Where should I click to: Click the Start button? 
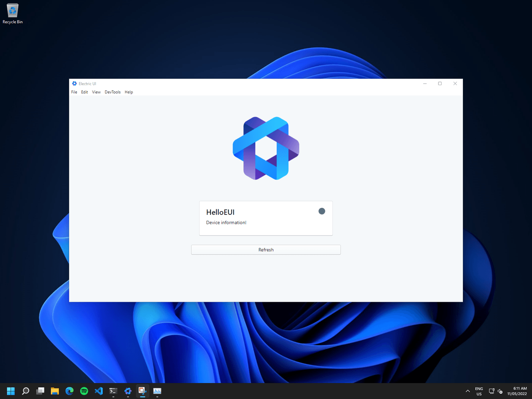(11, 391)
